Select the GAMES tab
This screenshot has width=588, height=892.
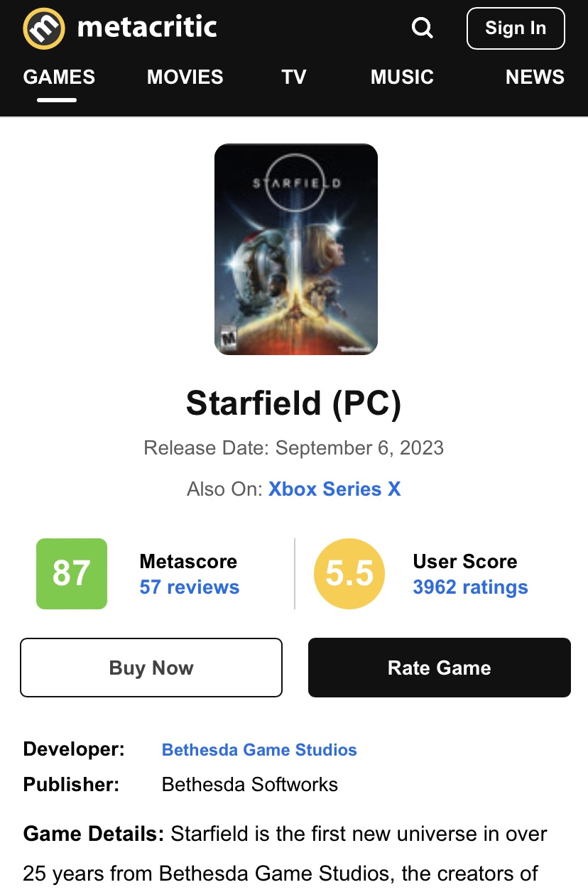pos(59,77)
